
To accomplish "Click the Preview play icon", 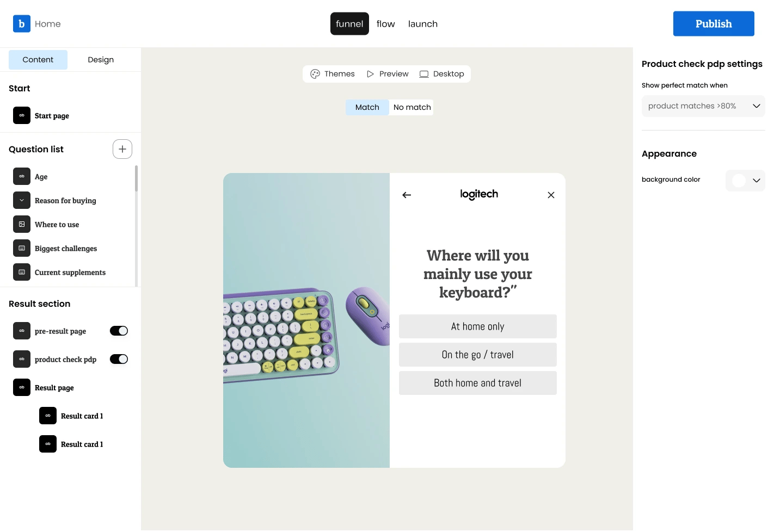I will [x=370, y=73].
